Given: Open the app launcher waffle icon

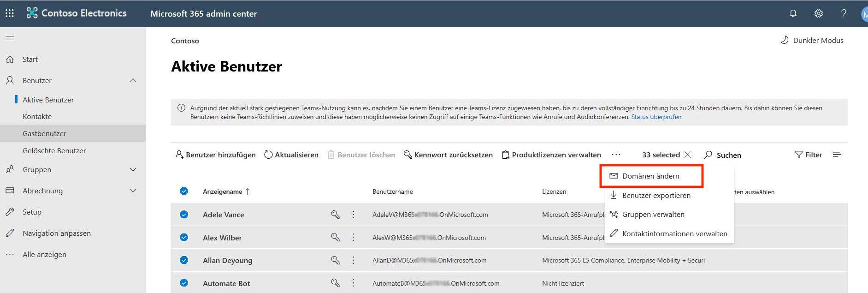Looking at the screenshot, I should tap(10, 13).
